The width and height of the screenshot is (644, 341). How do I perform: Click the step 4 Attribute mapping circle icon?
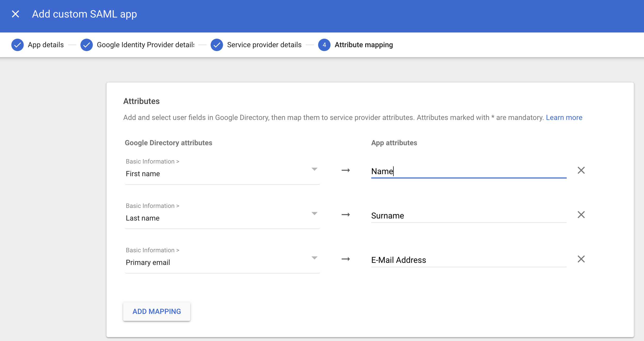325,44
